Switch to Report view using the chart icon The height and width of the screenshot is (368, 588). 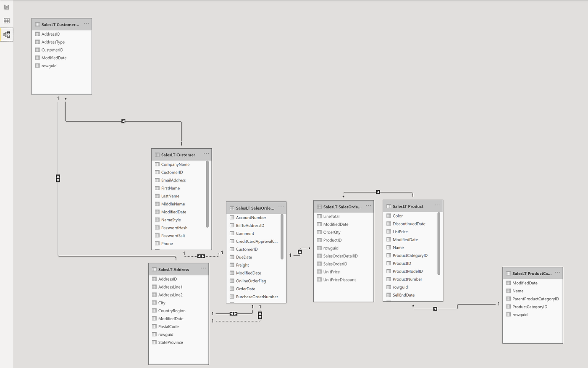(6, 7)
